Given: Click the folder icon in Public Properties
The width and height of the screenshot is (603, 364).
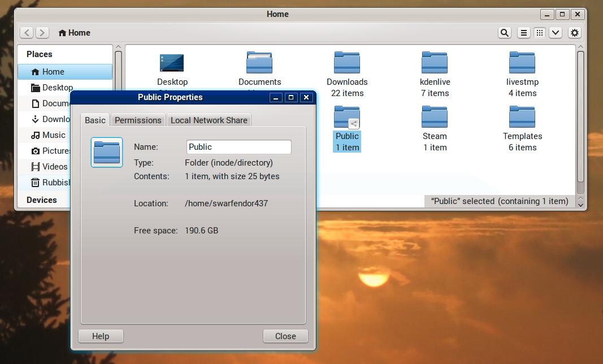Looking at the screenshot, I should (107, 153).
